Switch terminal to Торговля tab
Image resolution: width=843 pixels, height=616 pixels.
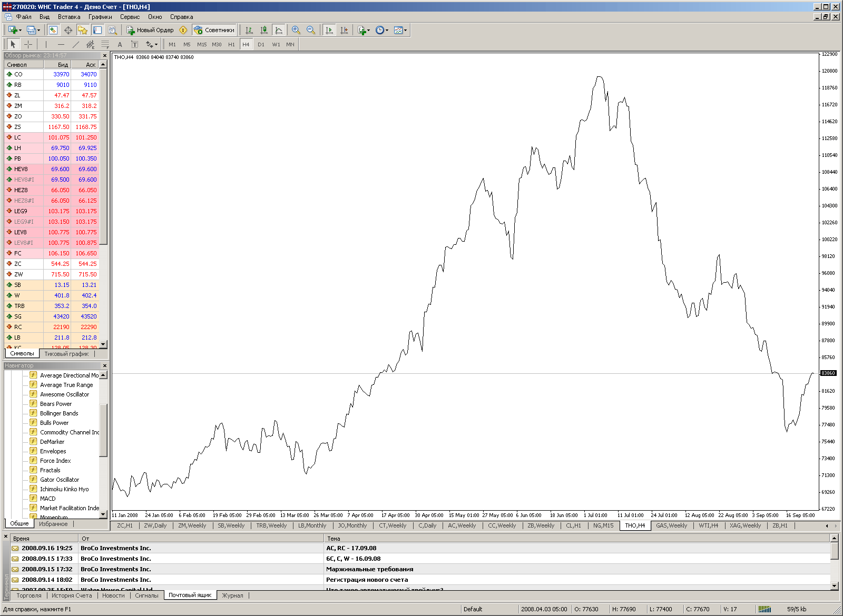pos(29,595)
